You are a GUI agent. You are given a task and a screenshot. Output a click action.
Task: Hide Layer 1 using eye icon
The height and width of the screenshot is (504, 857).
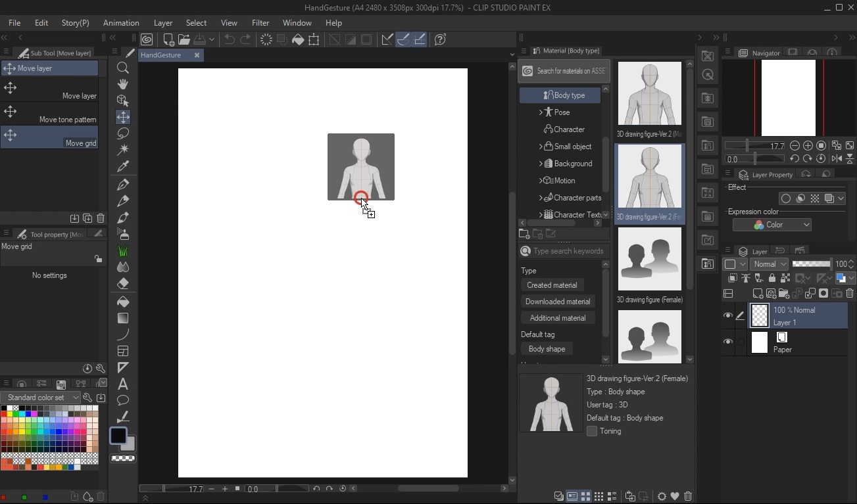(x=728, y=316)
